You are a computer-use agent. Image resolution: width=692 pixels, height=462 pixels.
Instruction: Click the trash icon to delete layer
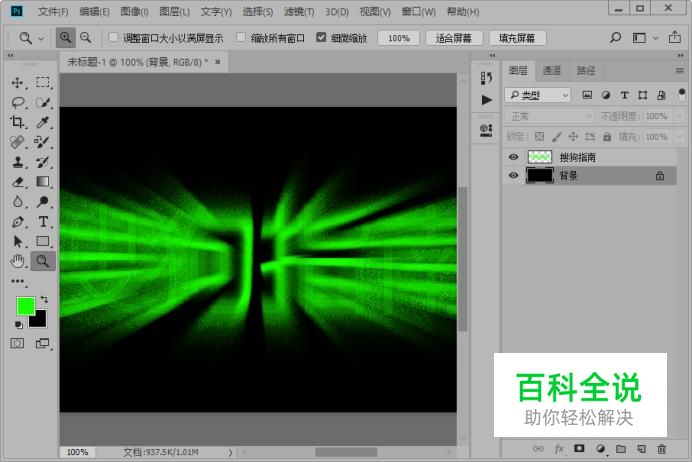(x=661, y=449)
